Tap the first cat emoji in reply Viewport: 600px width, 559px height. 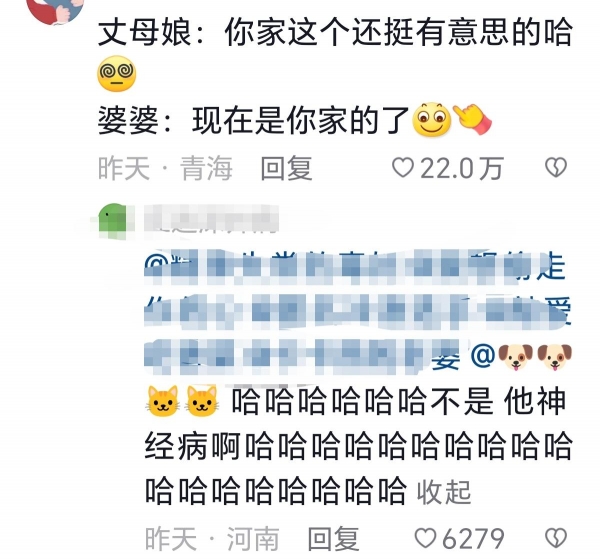[x=163, y=401]
